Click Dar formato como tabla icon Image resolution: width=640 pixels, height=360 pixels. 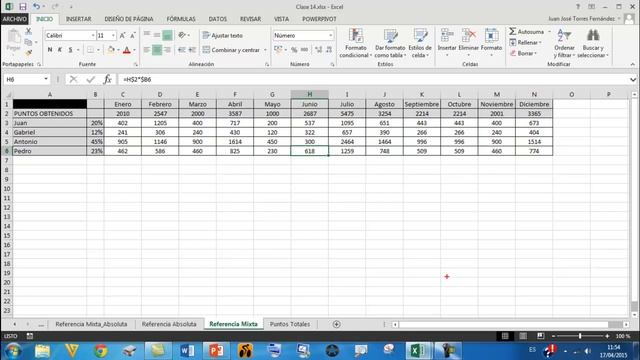pyautogui.click(x=390, y=36)
